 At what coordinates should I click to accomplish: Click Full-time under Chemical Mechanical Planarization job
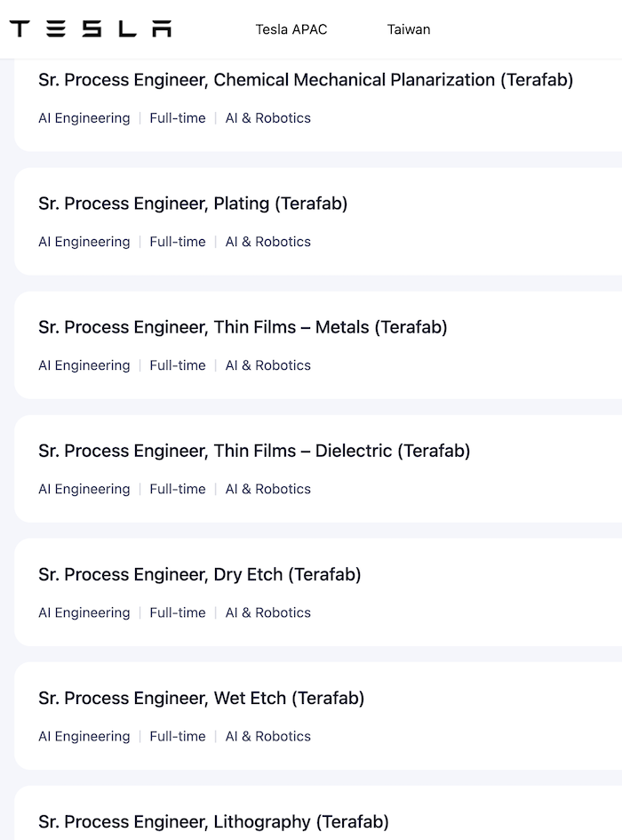click(x=178, y=118)
